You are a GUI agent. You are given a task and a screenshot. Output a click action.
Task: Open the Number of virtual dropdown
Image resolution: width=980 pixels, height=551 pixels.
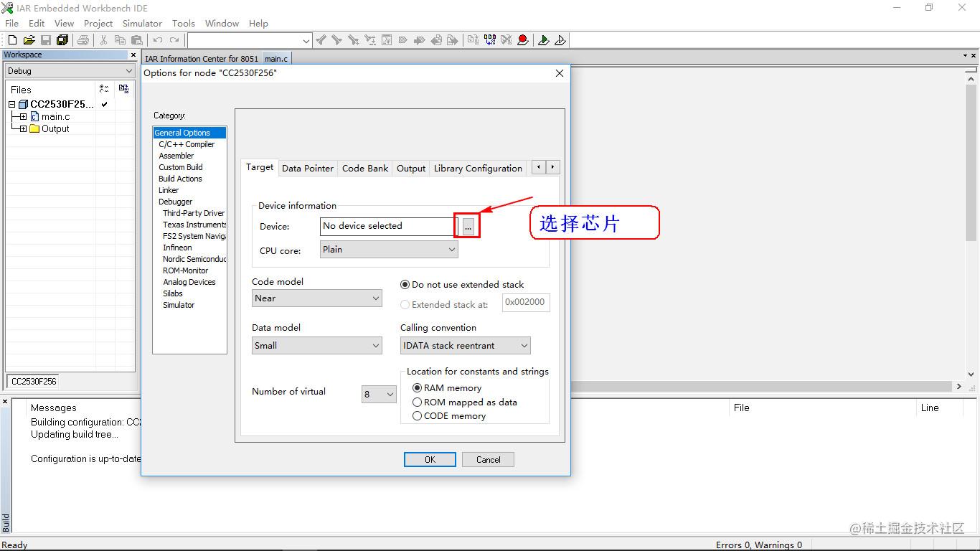[x=379, y=394]
